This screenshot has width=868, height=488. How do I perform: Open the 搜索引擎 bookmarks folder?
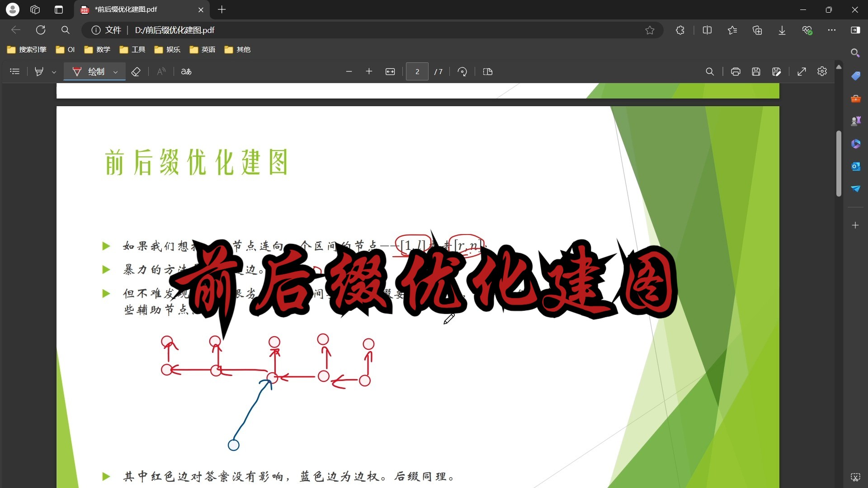[27, 50]
